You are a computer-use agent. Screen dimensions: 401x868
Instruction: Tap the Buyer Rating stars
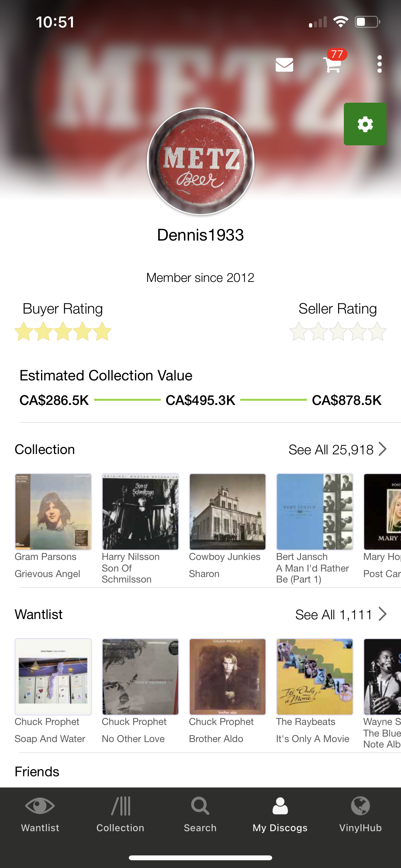click(63, 332)
